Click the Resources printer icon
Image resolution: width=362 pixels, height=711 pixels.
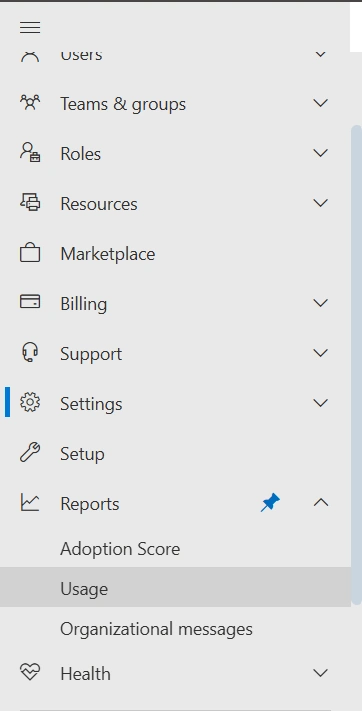pyautogui.click(x=30, y=202)
